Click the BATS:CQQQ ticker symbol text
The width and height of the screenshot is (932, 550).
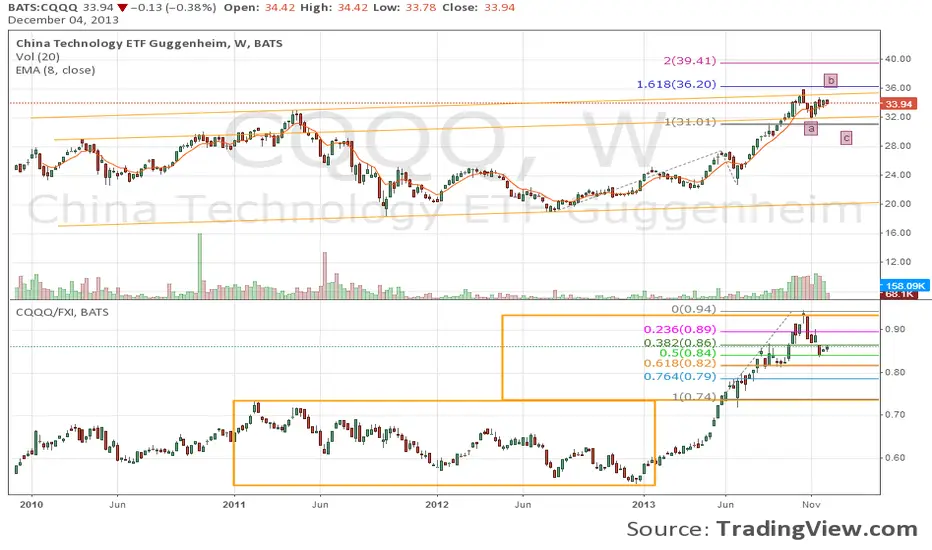(x=42, y=8)
